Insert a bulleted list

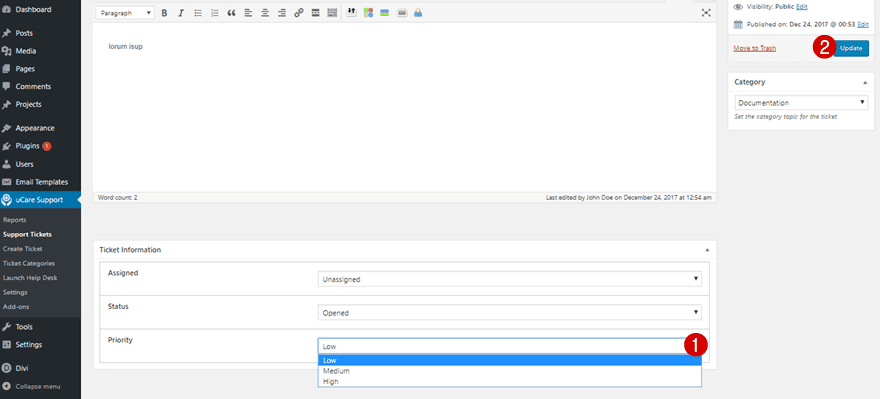198,13
